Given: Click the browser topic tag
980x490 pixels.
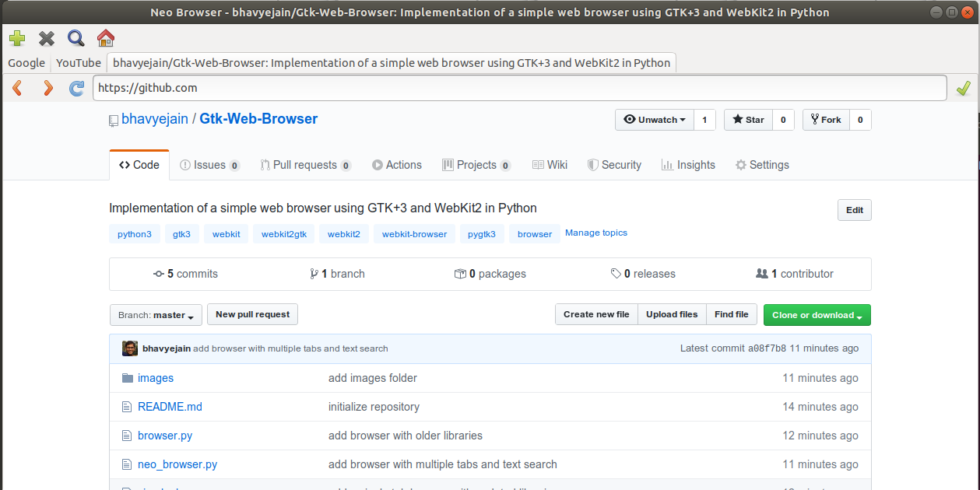Looking at the screenshot, I should 535,234.
